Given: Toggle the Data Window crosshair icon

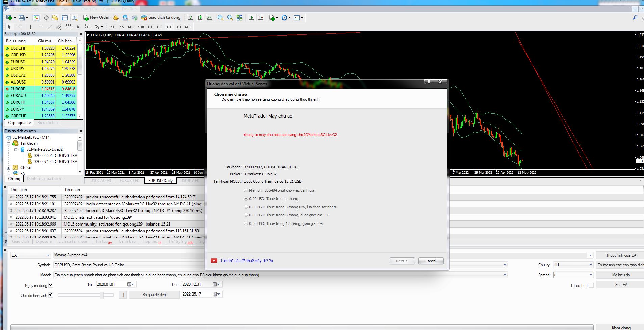Looking at the screenshot, I should (46, 18).
